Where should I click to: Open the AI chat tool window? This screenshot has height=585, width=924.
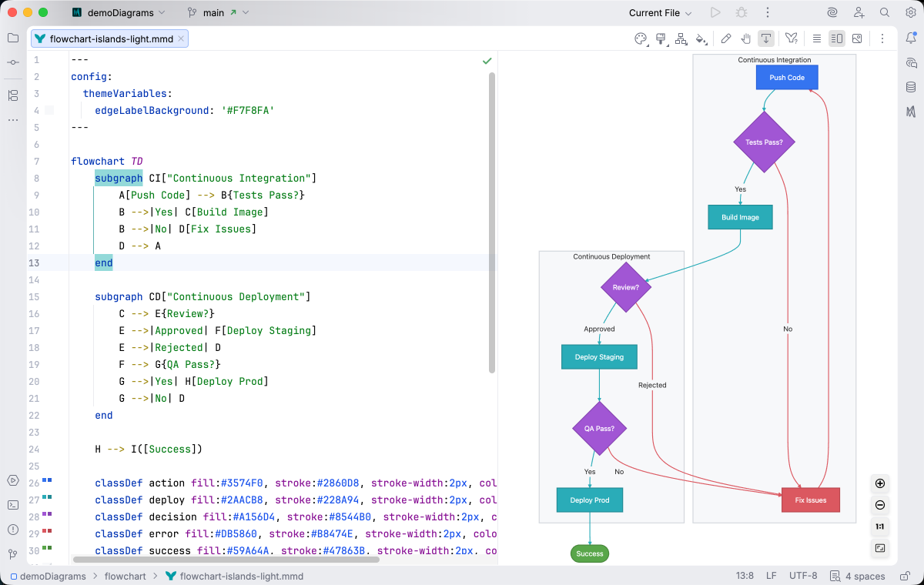click(x=911, y=62)
